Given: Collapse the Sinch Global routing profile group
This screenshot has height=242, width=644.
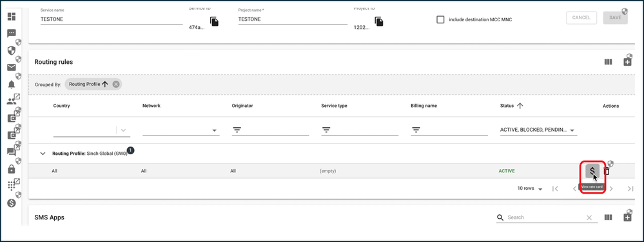Looking at the screenshot, I should (43, 153).
